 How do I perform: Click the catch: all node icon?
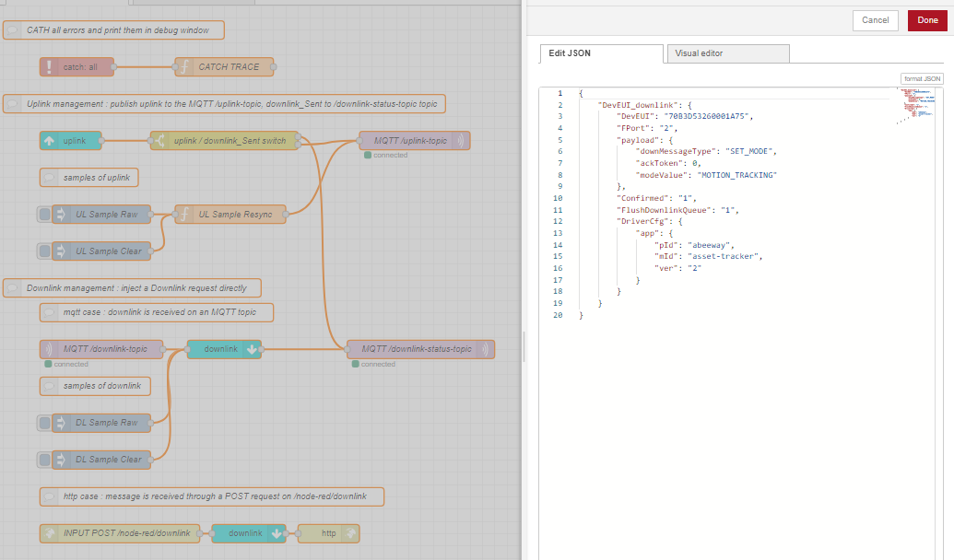[x=49, y=66]
